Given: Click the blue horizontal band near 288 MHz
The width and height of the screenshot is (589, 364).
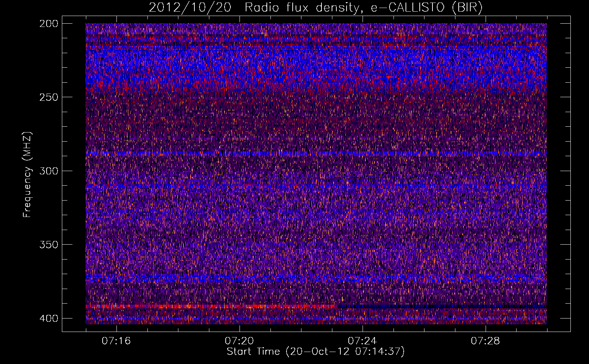Looking at the screenshot, I should (316, 154).
